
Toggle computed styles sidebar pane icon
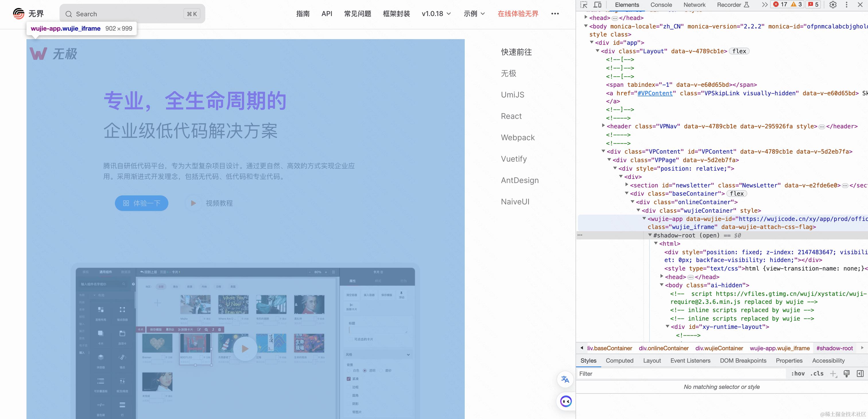tap(860, 374)
